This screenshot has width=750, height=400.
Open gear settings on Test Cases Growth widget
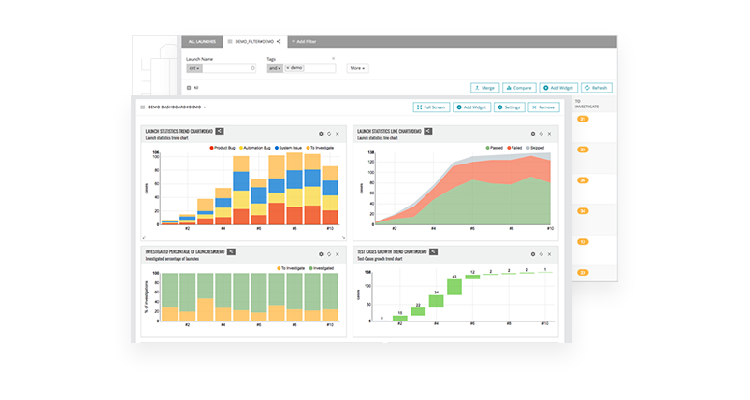pos(532,254)
